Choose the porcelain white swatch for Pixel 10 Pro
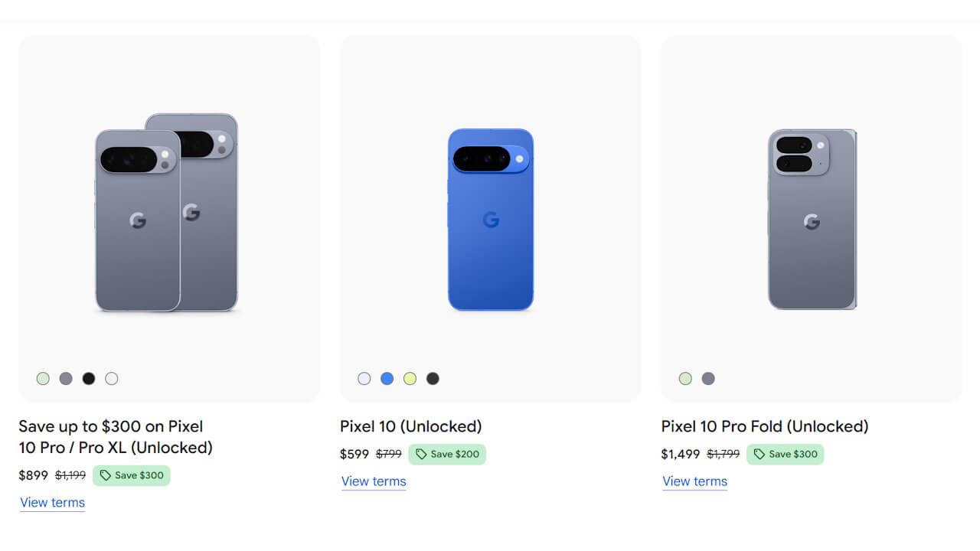This screenshot has width=980, height=551. click(112, 378)
